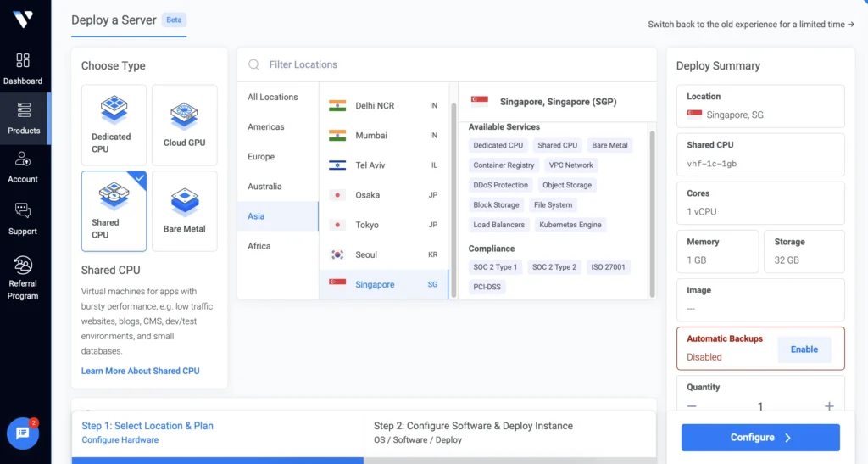Click the Beta badge
This screenshot has height=464, width=868.
[174, 20]
